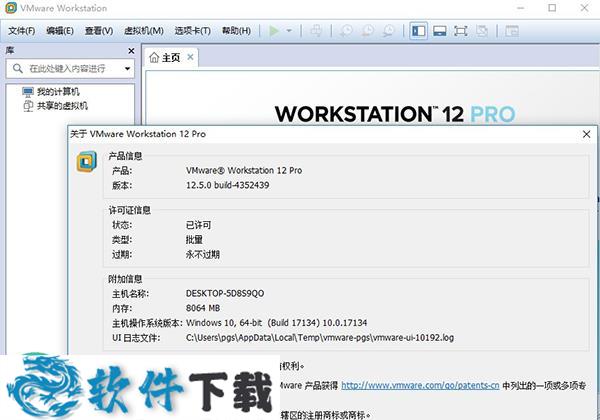Image resolution: width=600 pixels, height=420 pixels.
Task: Maximize the VMware Workstation window
Action: [x=552, y=8]
